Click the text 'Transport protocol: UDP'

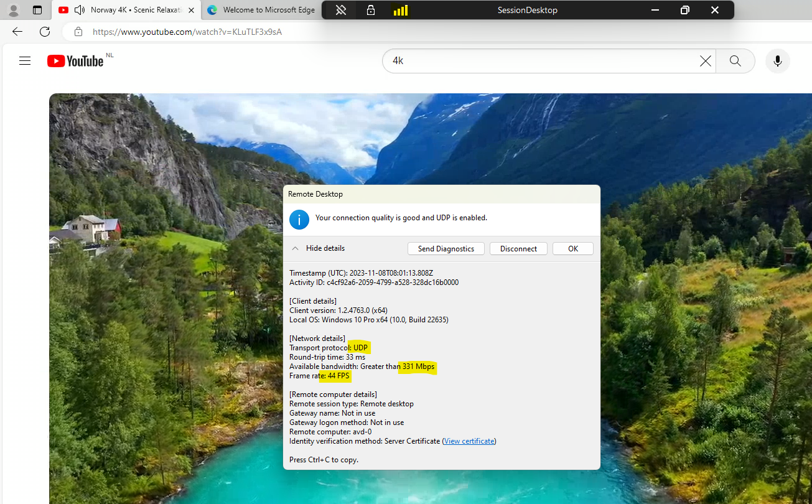(x=329, y=348)
